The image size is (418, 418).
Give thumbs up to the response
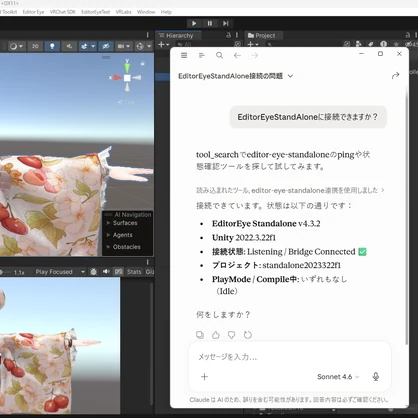click(216, 335)
